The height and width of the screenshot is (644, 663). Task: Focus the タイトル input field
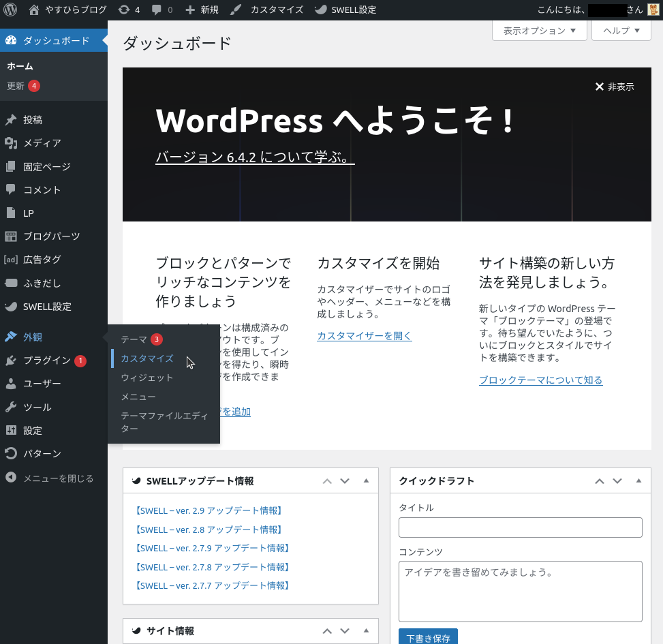click(x=521, y=527)
